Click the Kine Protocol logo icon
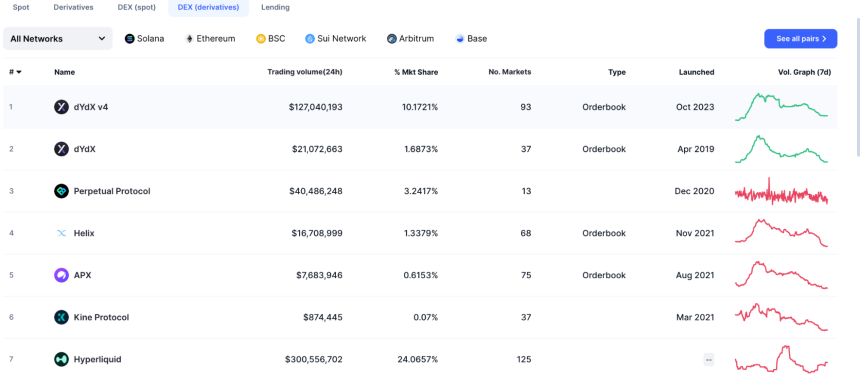The image size is (860, 378). pyautogui.click(x=61, y=317)
